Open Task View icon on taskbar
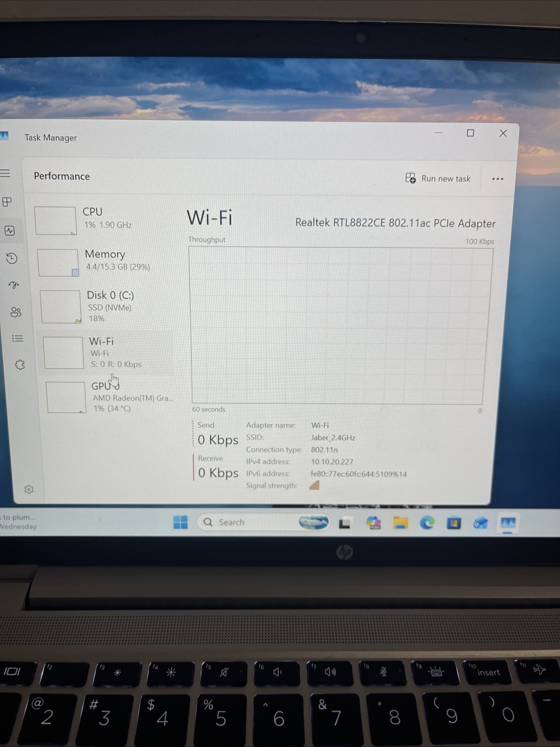The image size is (560, 747). [345, 523]
